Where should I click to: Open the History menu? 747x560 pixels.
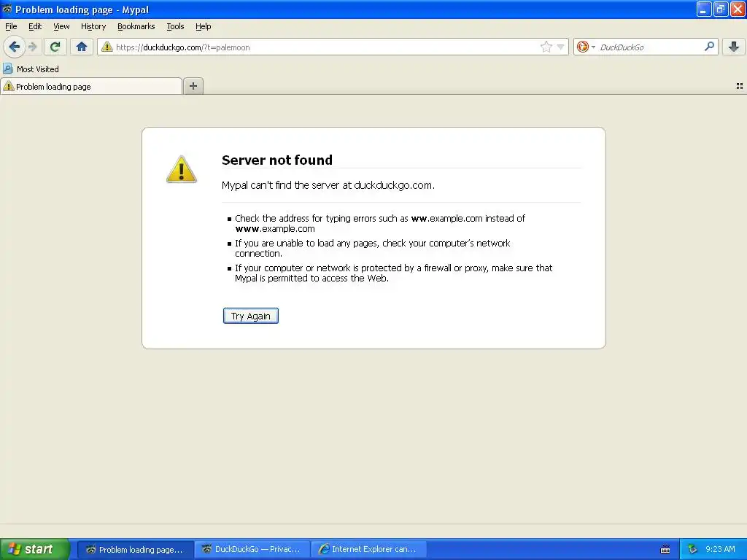pyautogui.click(x=93, y=26)
